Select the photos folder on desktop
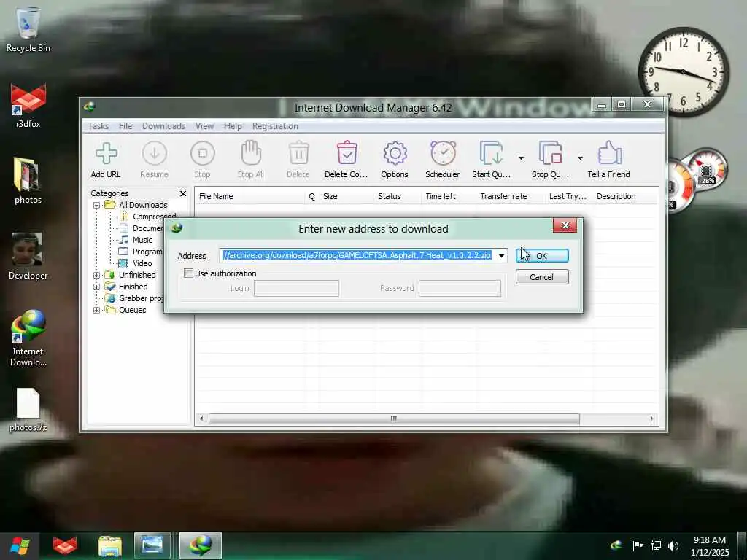The image size is (747, 560). (x=28, y=181)
